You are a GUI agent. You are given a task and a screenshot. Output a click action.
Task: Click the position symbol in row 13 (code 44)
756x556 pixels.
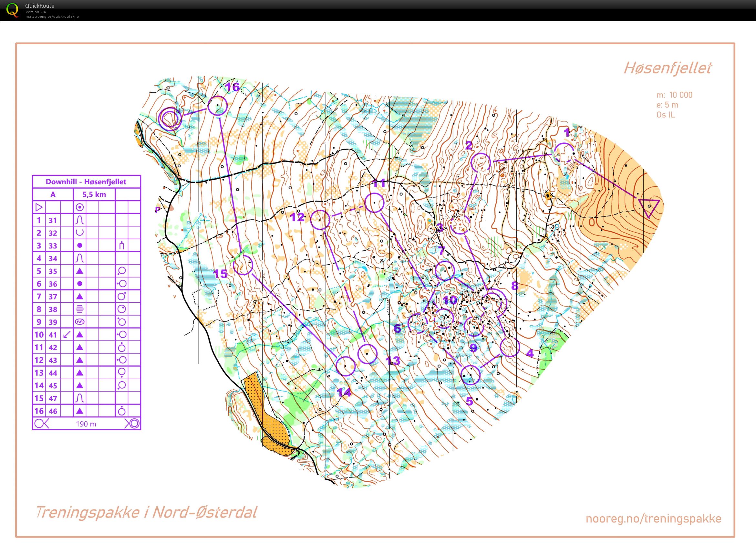tap(122, 373)
